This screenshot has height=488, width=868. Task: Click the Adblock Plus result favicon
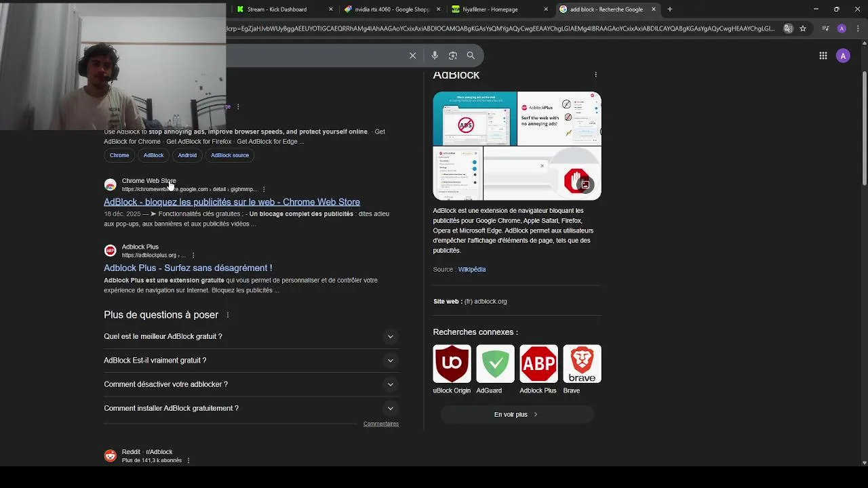[110, 251]
